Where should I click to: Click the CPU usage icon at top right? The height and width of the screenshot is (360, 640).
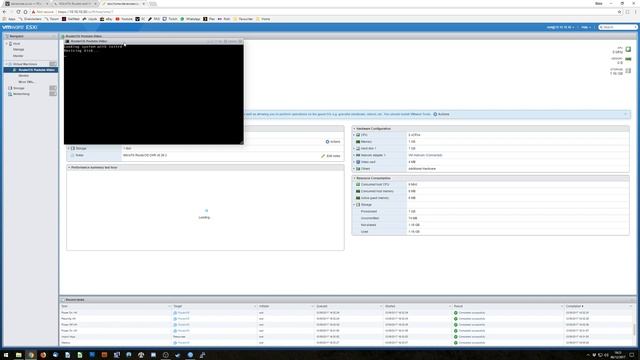(x=628, y=49)
